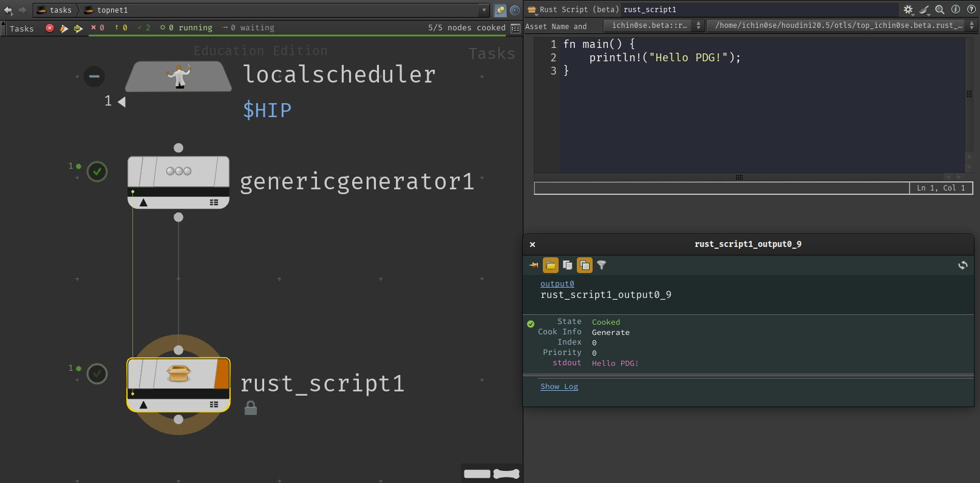This screenshot has width=980, height=483.
Task: Click the rust_script1 node name label
Action: 322,383
